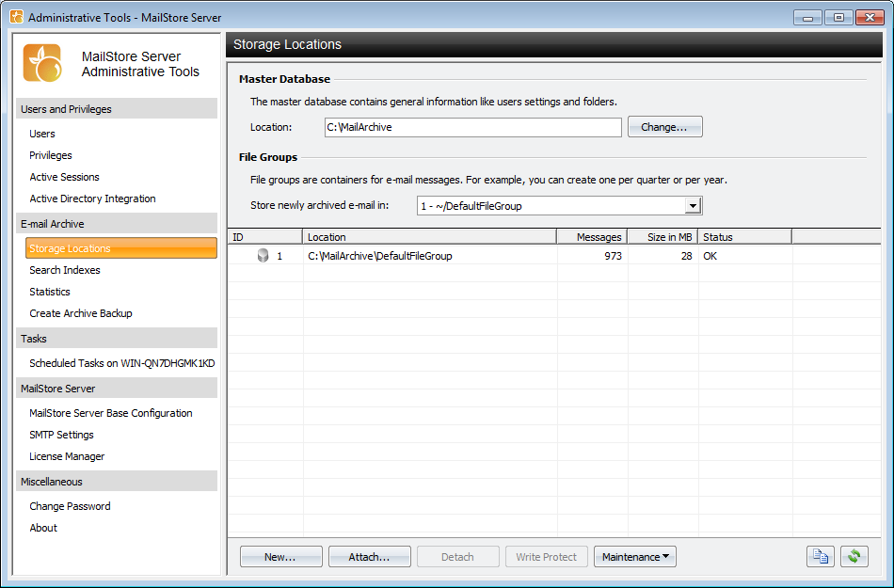This screenshot has height=588, width=894.
Task: Click the MailStore Server section header
Action: coord(117,388)
